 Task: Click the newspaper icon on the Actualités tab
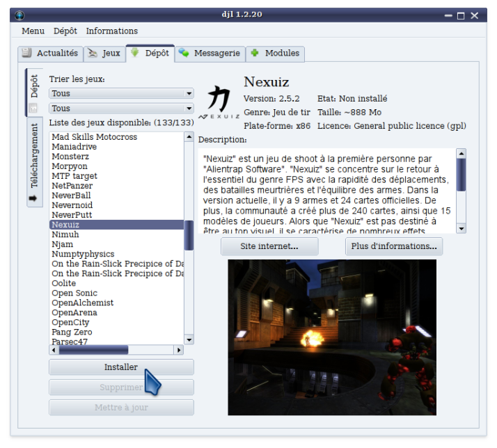click(26, 53)
